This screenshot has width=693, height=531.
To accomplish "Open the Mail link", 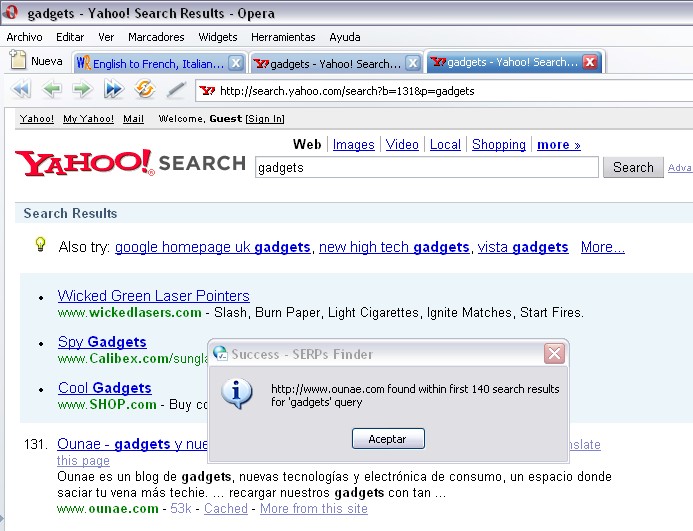I will (133, 118).
